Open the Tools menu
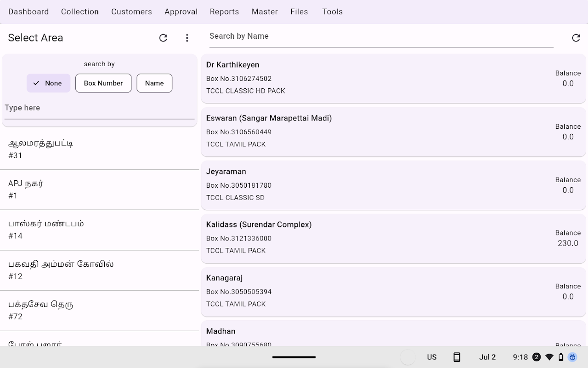Screen dimensions: 588x368 [332, 11]
